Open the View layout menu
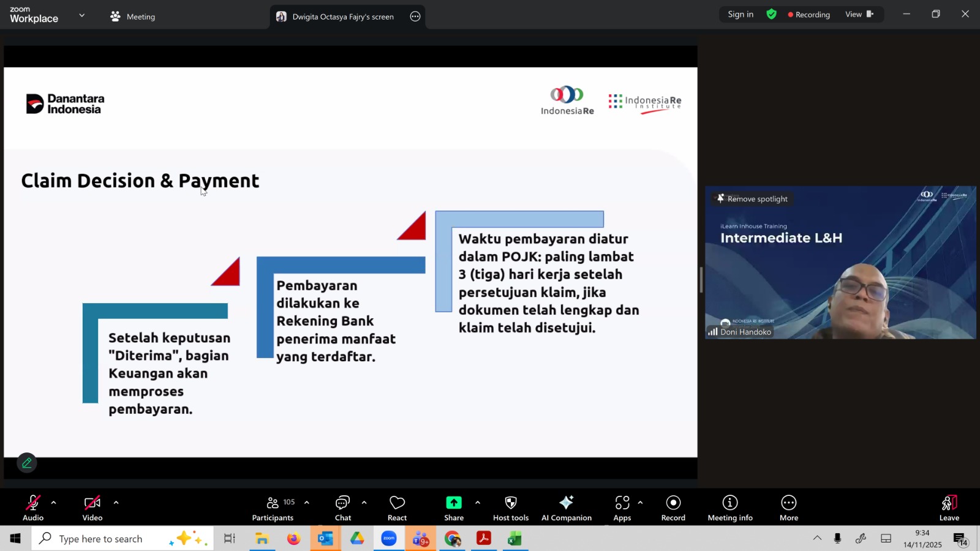The image size is (980, 551). tap(859, 14)
